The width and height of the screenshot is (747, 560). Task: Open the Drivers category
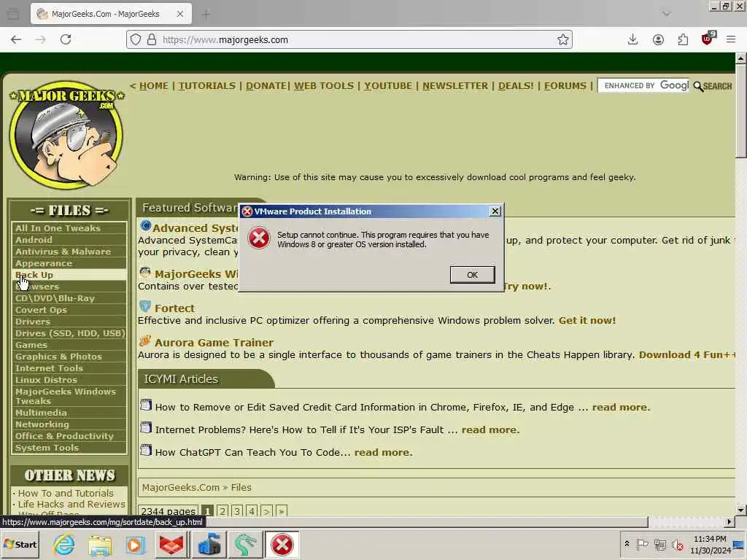pos(69,322)
